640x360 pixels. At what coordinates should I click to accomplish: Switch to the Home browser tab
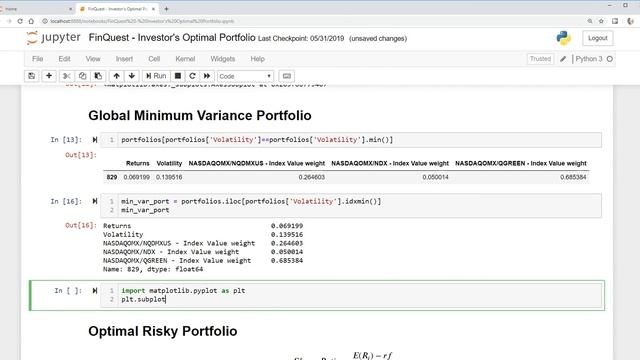pyautogui.click(x=35, y=9)
